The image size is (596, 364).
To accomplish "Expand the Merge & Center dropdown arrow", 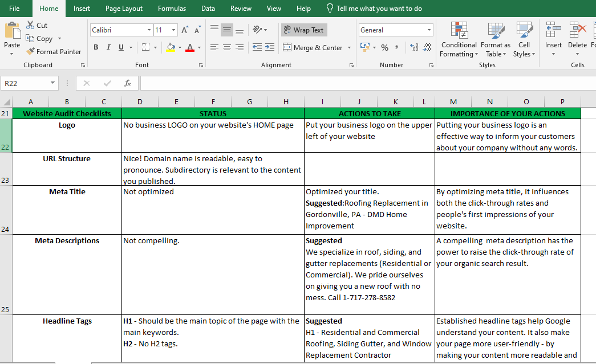I will [349, 47].
